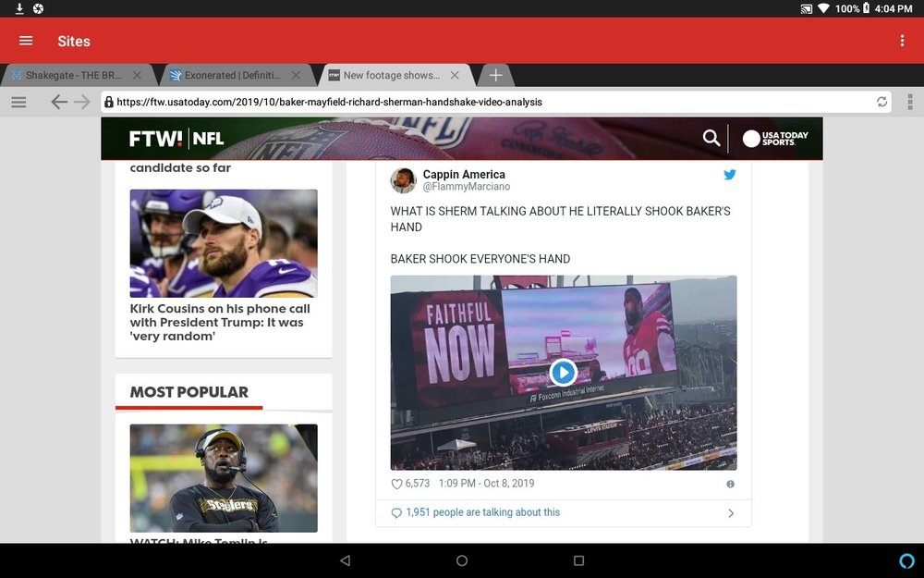This screenshot has height=578, width=924.
Task: Tap the Android back navigation button
Action: coord(346,560)
